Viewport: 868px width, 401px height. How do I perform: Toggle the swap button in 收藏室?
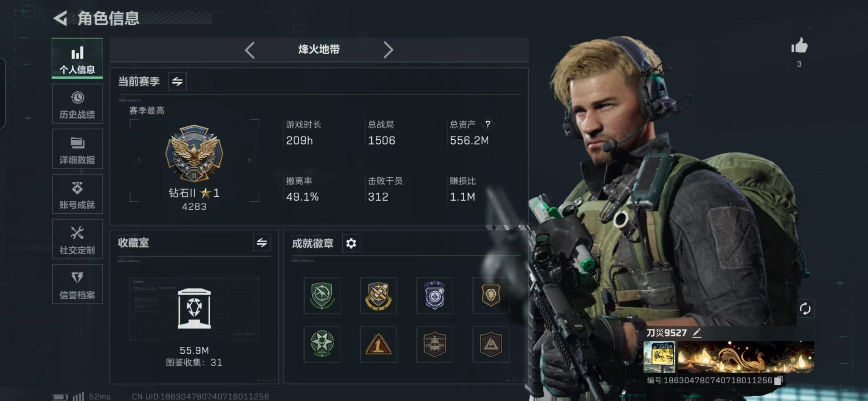coord(262,243)
